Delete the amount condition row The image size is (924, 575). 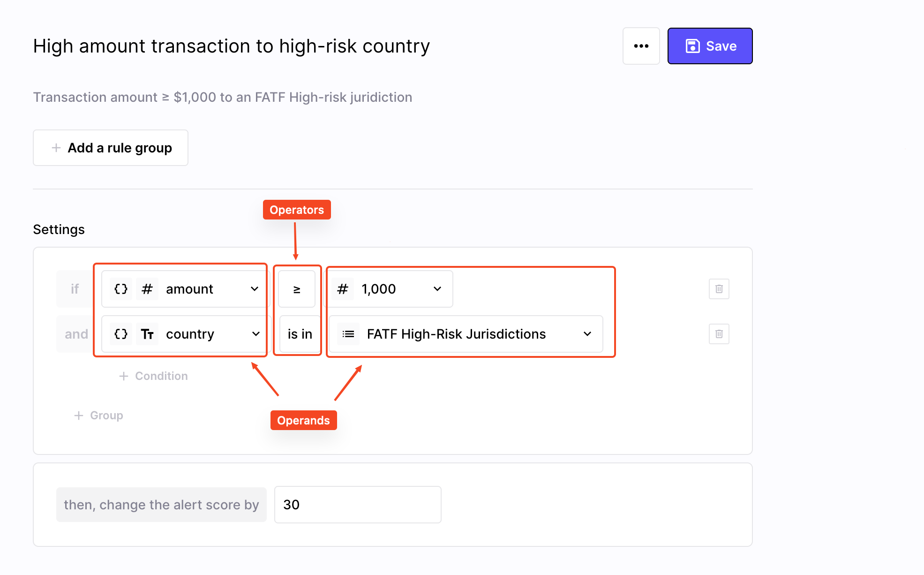[719, 289]
